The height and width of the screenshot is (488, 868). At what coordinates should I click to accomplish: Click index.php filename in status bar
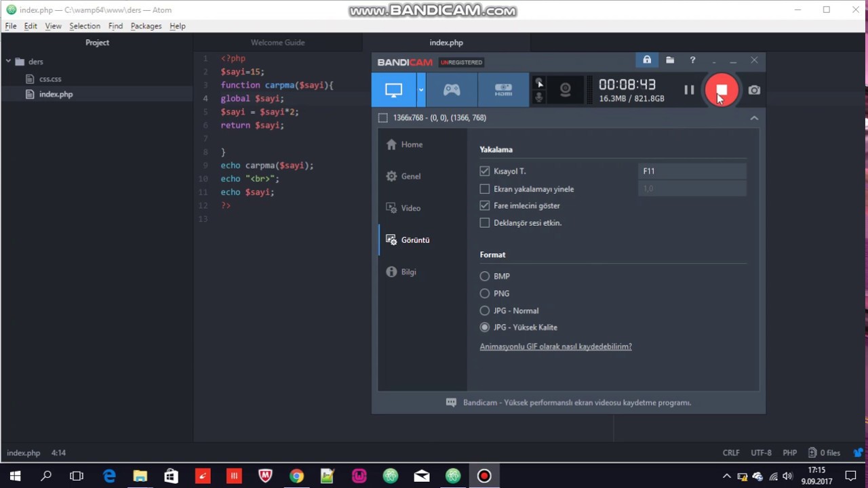(x=24, y=453)
